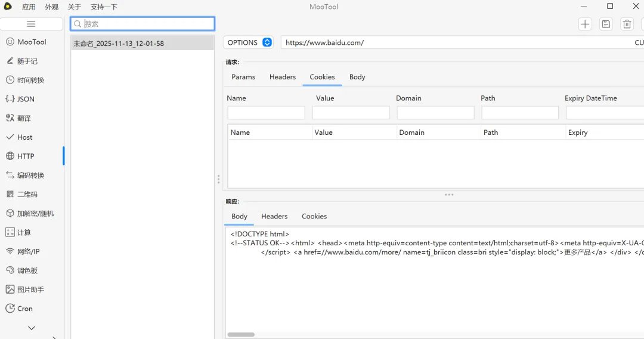This screenshot has width=644, height=339.
Task: Click the trash delete request icon
Action: [627, 24]
